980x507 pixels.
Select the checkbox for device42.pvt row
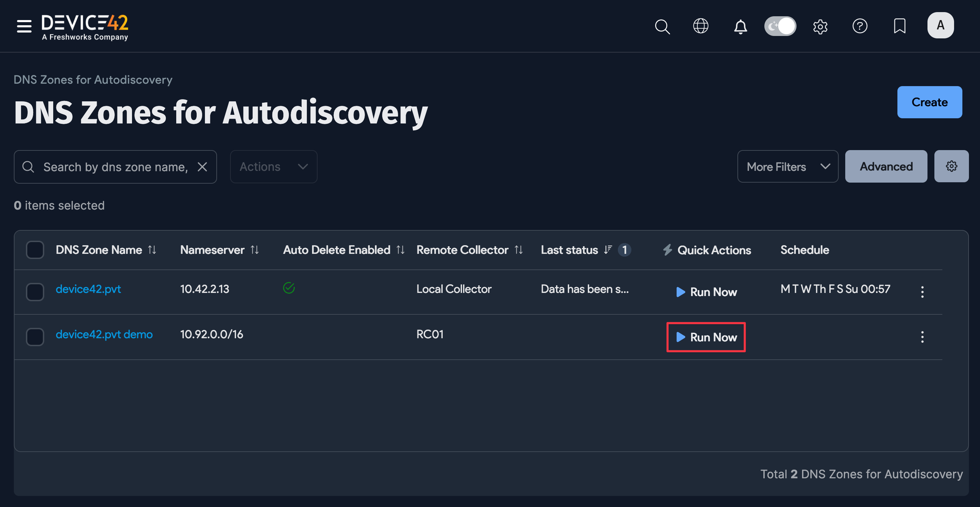(35, 292)
